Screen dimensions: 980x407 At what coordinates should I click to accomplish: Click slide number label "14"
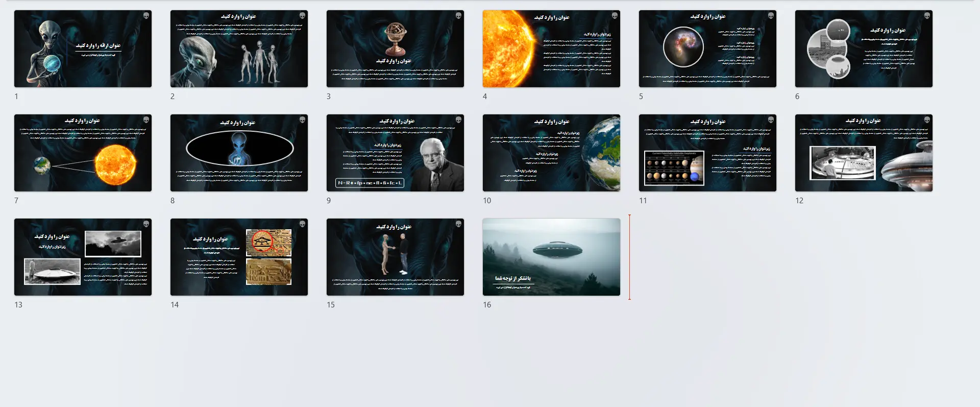[175, 305]
